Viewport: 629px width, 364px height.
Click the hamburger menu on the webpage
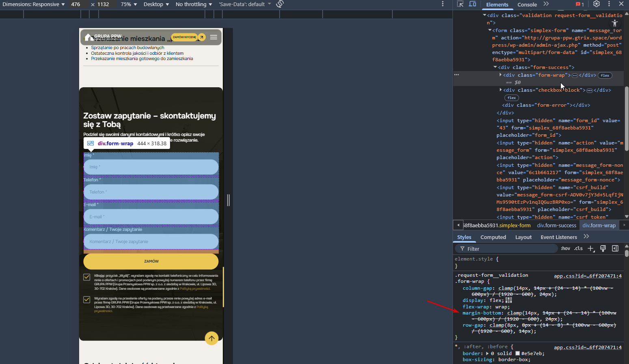point(213,37)
